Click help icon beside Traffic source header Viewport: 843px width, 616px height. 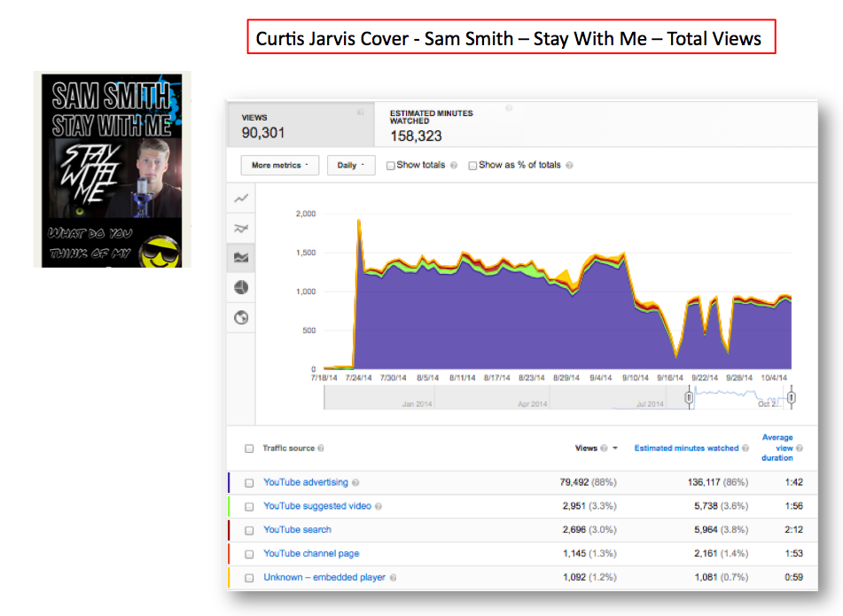[x=320, y=448]
